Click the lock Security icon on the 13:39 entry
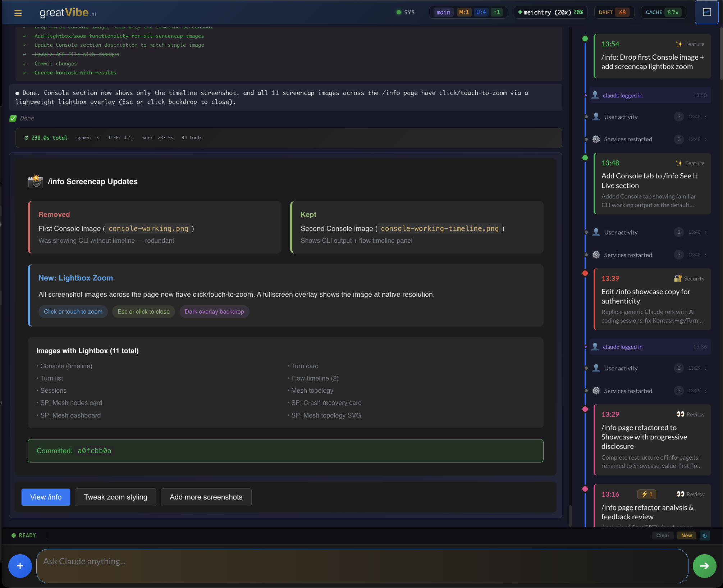This screenshot has width=723, height=588. click(678, 278)
